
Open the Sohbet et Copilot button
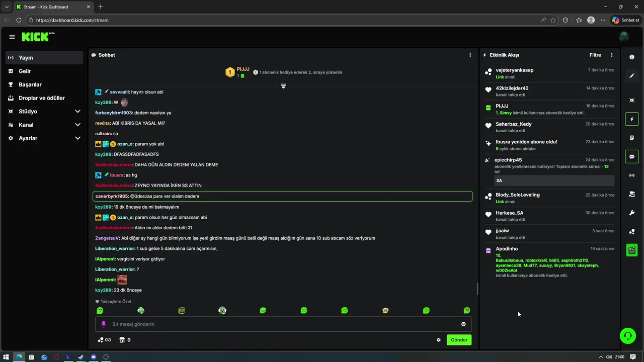point(626,20)
